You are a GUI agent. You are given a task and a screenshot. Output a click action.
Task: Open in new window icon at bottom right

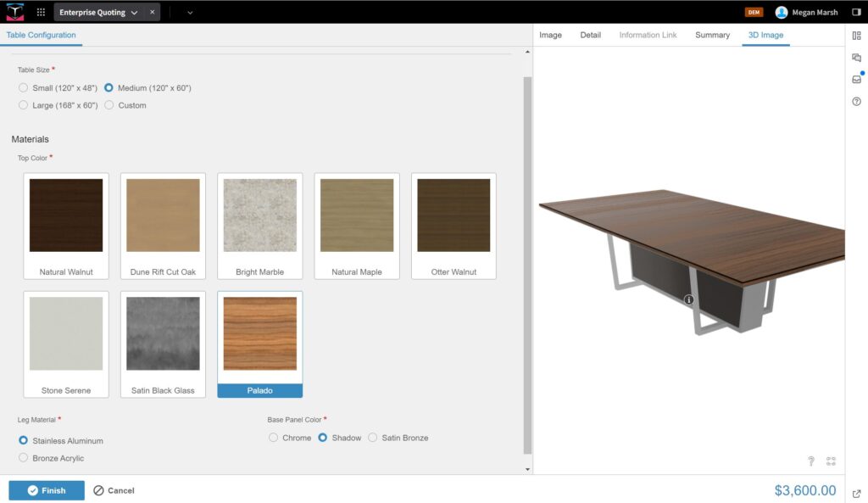[856, 494]
